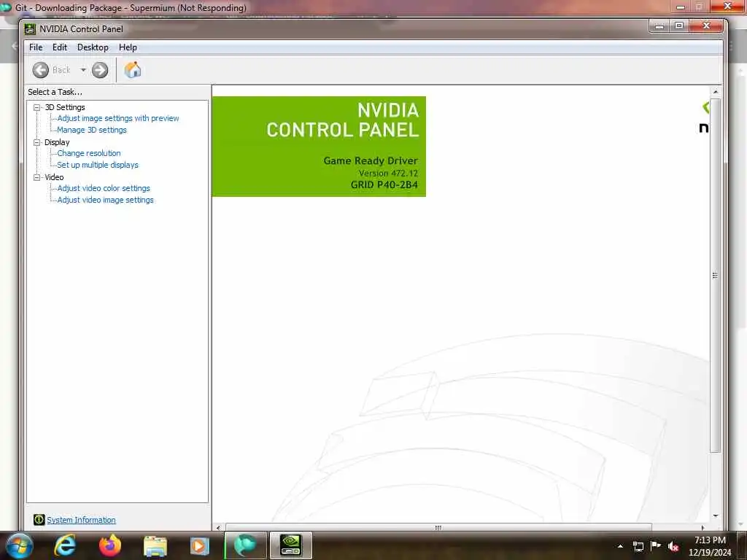Minimize the NVIDIA Control Panel window
Viewport: 747px width, 560px height.
pos(659,26)
